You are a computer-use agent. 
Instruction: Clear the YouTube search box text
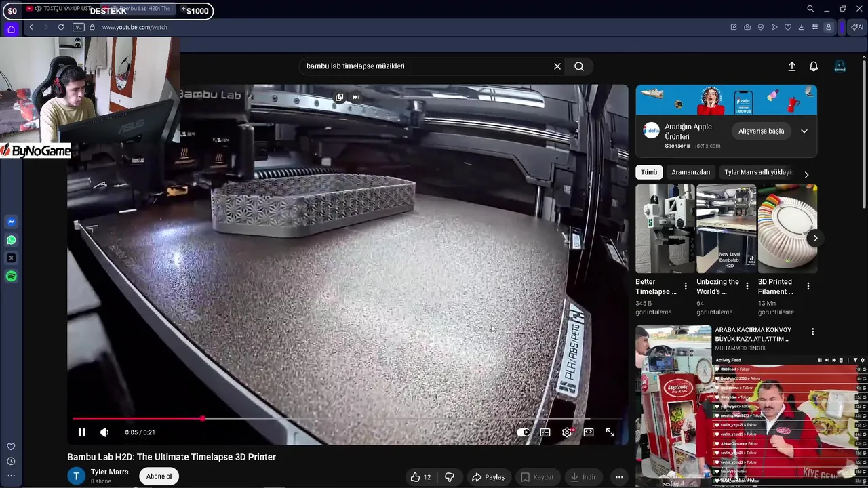(x=557, y=66)
